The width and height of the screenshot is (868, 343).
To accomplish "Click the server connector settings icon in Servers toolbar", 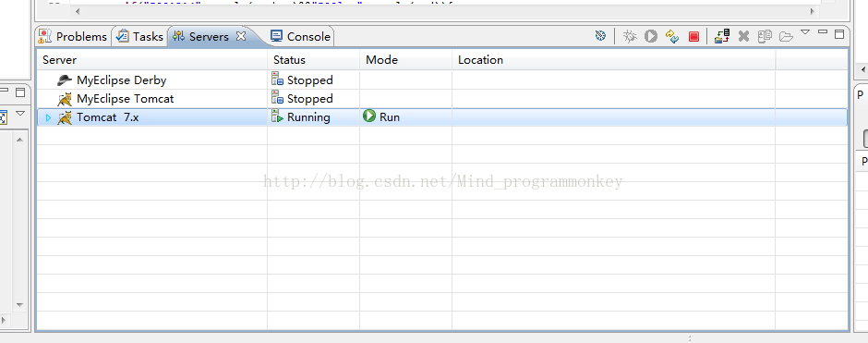I will tap(600, 36).
